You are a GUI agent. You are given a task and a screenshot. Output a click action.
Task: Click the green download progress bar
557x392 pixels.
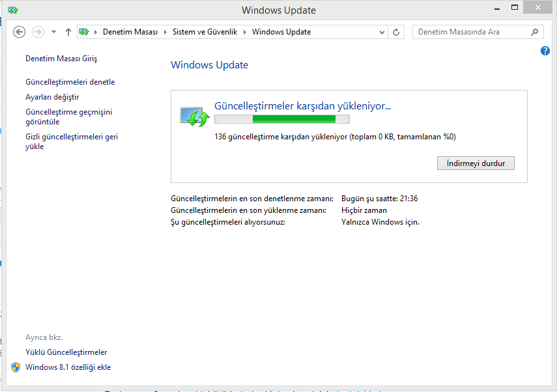coord(282,119)
